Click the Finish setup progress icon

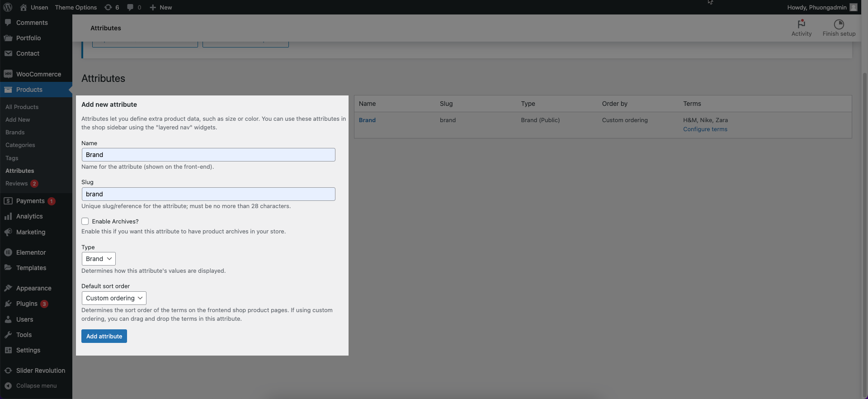point(839,24)
